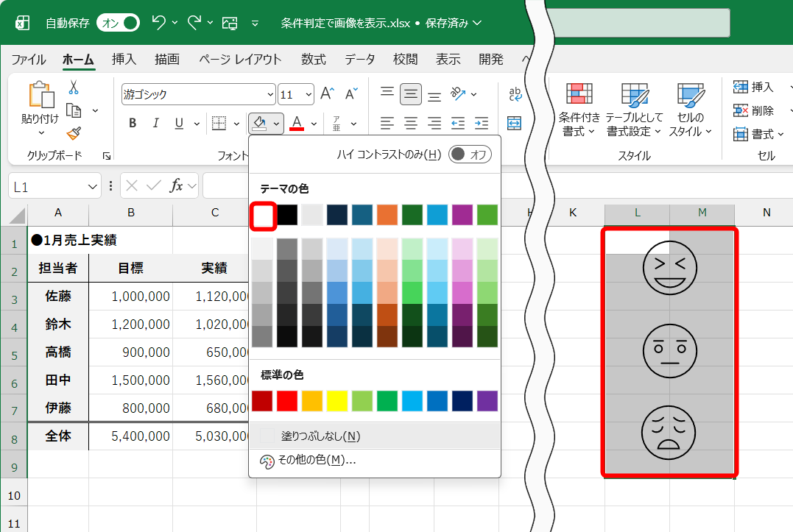Click the Undo arrow icon
The image size is (793, 532).
point(159,23)
